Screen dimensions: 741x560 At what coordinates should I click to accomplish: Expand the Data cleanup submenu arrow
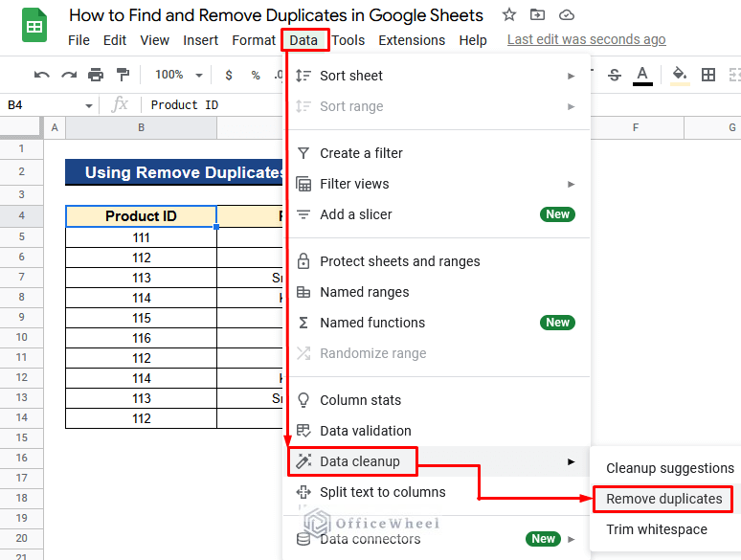point(572,461)
